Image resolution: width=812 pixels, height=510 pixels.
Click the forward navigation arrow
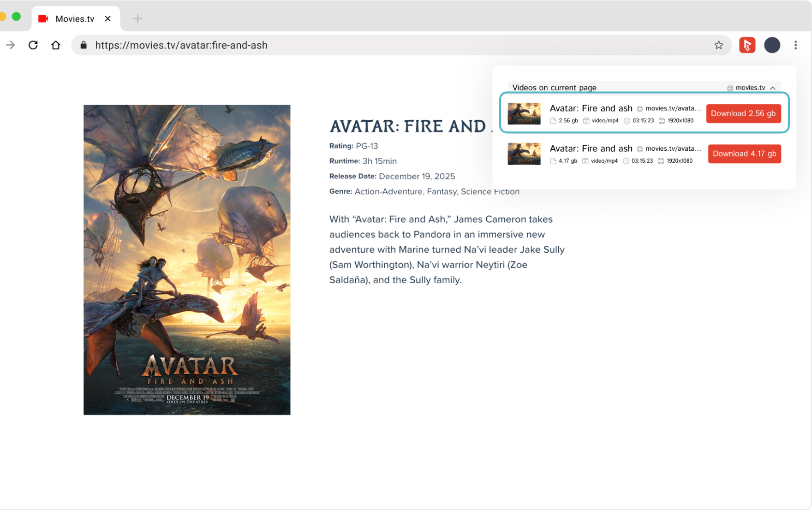pos(11,45)
